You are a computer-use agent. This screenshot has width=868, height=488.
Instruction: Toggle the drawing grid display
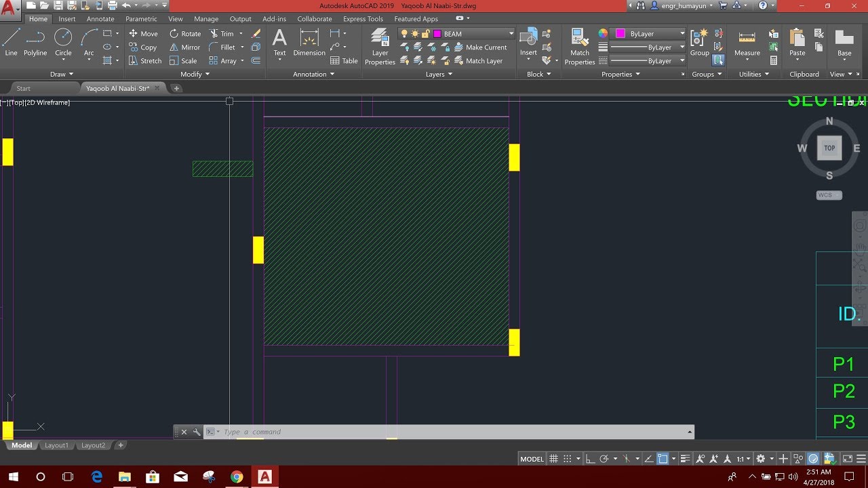pos(553,459)
